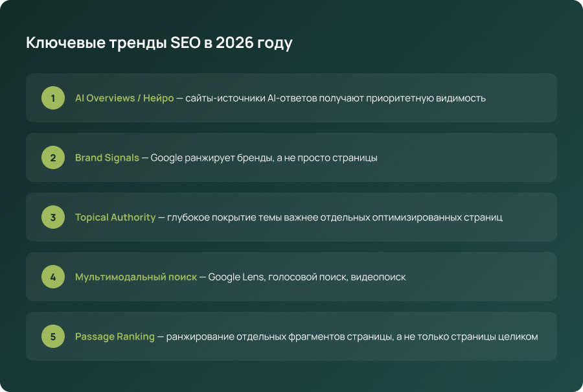Click the number 4 circle badge

pos(53,277)
